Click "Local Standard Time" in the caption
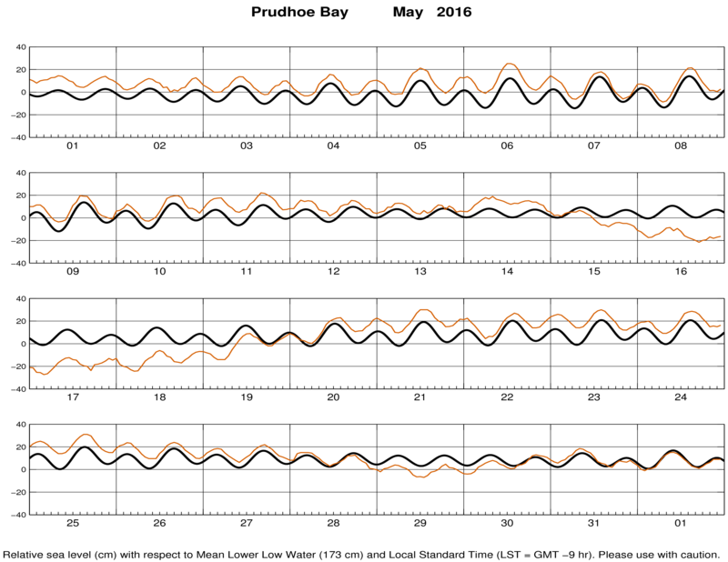 (440, 555)
